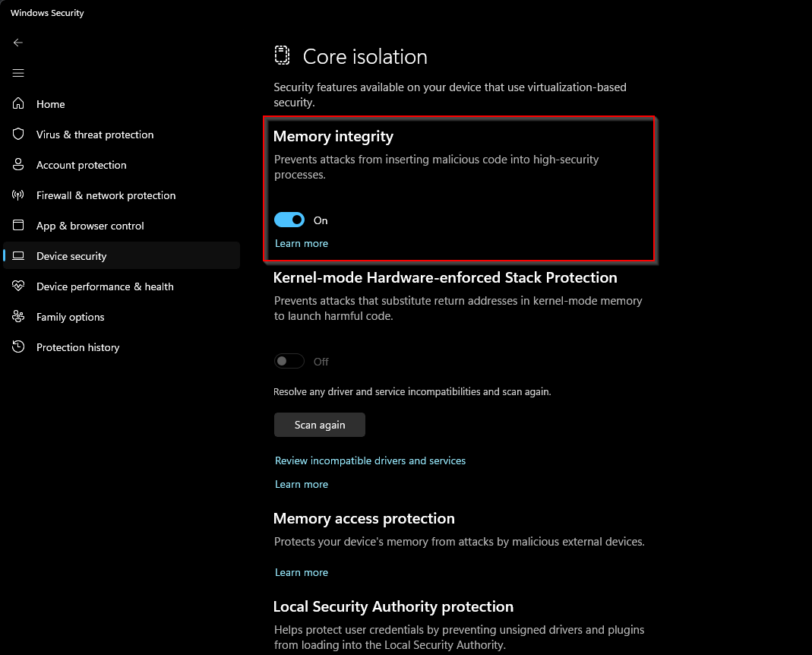The height and width of the screenshot is (655, 812).
Task: Click the Family options people icon
Action: pyautogui.click(x=19, y=317)
